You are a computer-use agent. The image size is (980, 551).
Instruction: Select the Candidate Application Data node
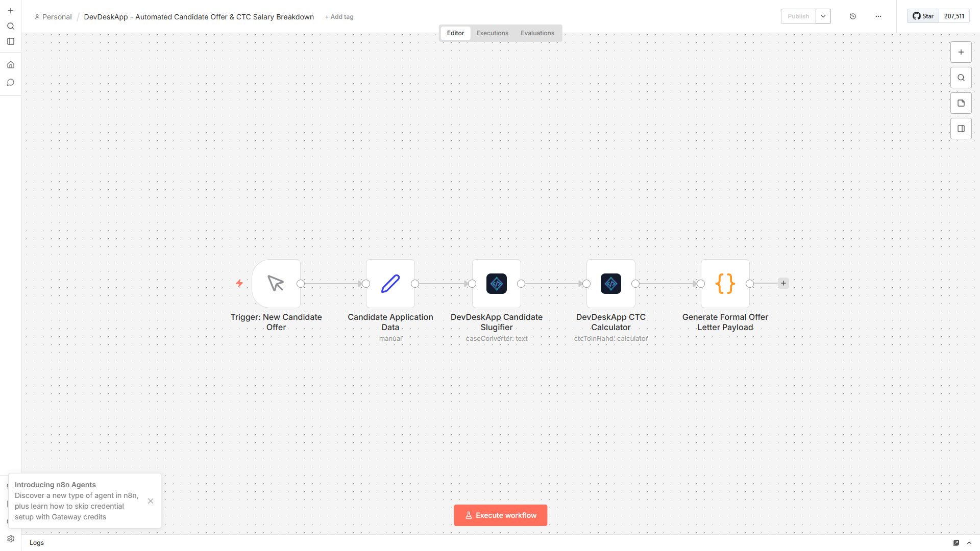390,284
